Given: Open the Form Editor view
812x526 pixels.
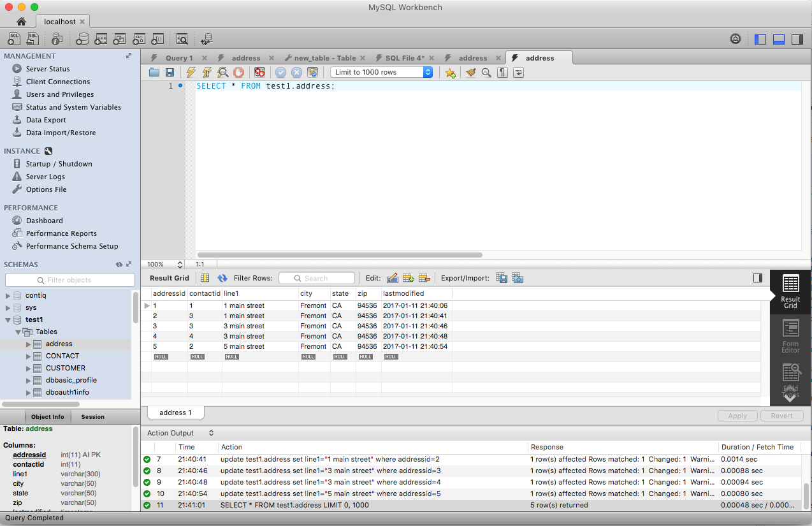Looking at the screenshot, I should tap(790, 337).
